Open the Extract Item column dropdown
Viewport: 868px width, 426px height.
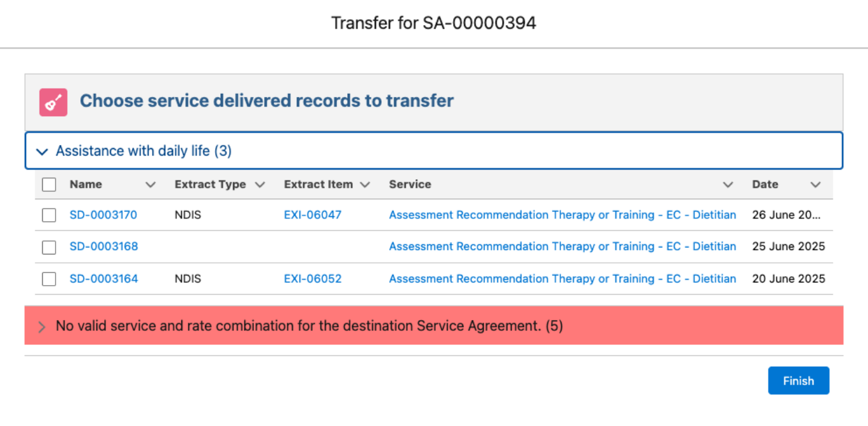tap(365, 184)
